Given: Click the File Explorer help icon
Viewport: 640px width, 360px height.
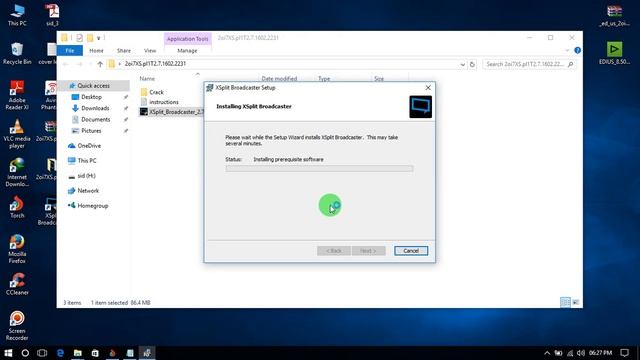Looking at the screenshot, I should pyautogui.click(x=578, y=50).
